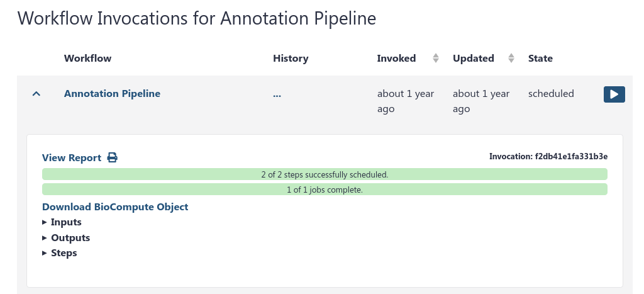This screenshot has width=644, height=294.
Task: Click the sort arrows on the Updated column
Action: pos(511,59)
